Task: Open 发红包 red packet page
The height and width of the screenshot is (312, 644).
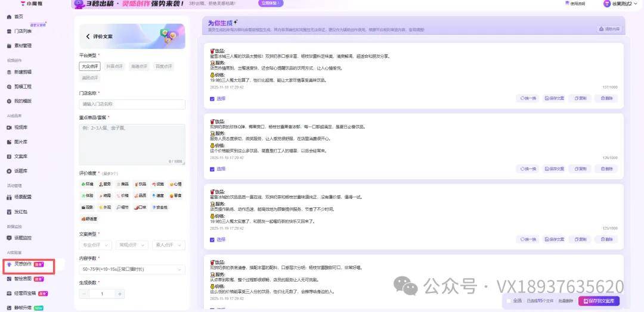Action: (21, 211)
